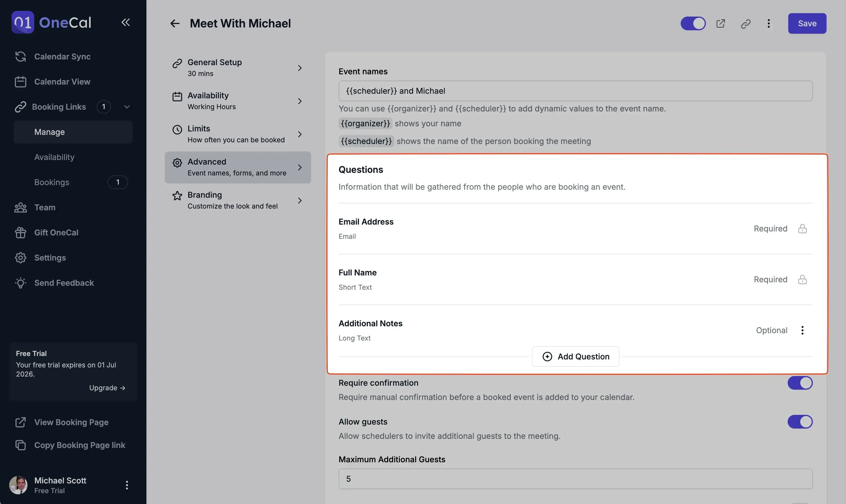Open booking page via external link icon
The height and width of the screenshot is (504, 846).
(720, 23)
